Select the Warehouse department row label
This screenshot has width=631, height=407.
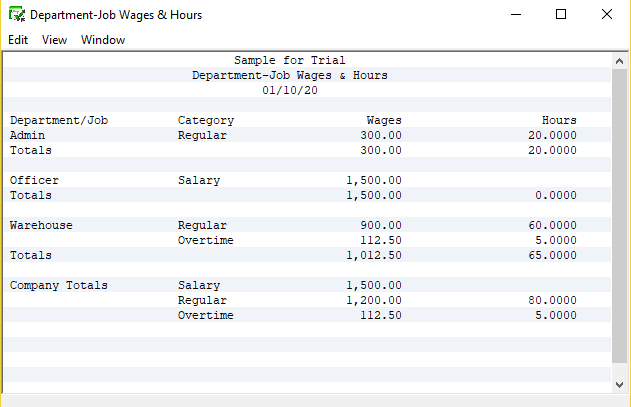pyautogui.click(x=41, y=225)
